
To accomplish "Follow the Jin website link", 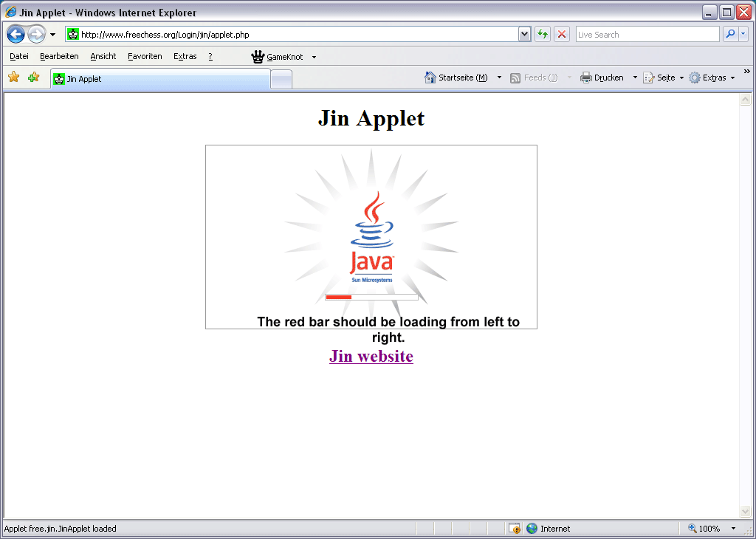I will coord(371,357).
